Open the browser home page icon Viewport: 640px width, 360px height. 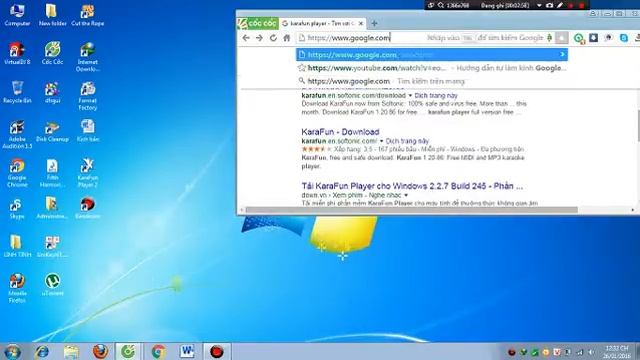(287, 38)
